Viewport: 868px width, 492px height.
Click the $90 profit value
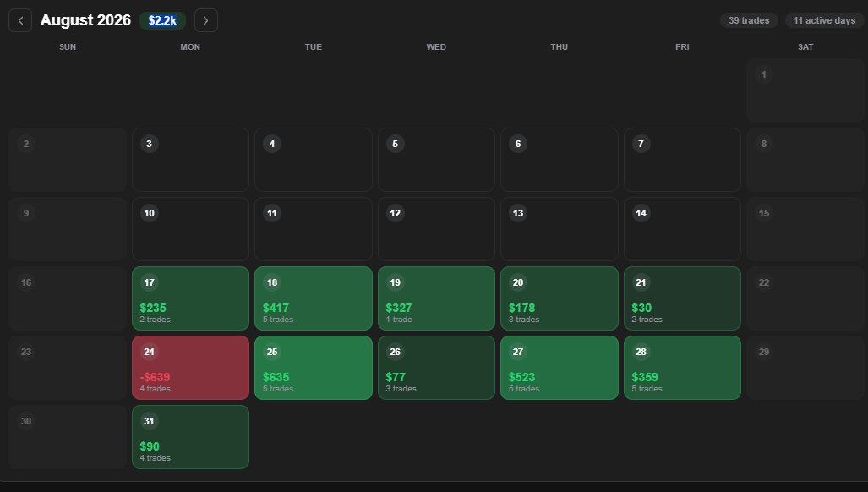[150, 446]
